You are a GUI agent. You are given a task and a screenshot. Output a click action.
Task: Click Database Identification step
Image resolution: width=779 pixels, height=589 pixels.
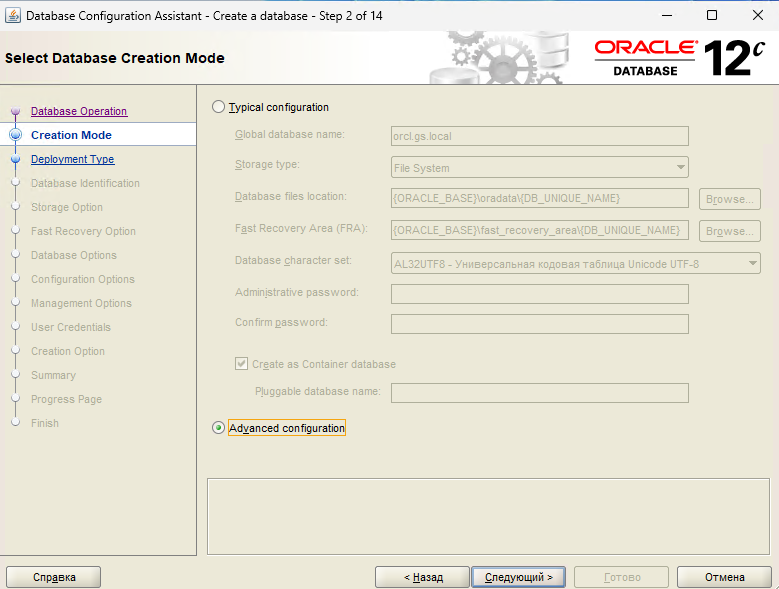click(85, 183)
